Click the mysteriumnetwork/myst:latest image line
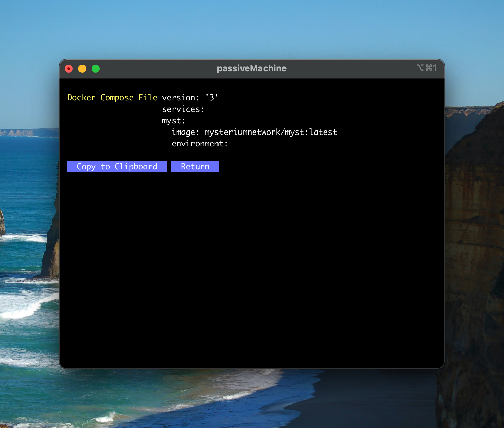504x428 pixels. tap(254, 132)
